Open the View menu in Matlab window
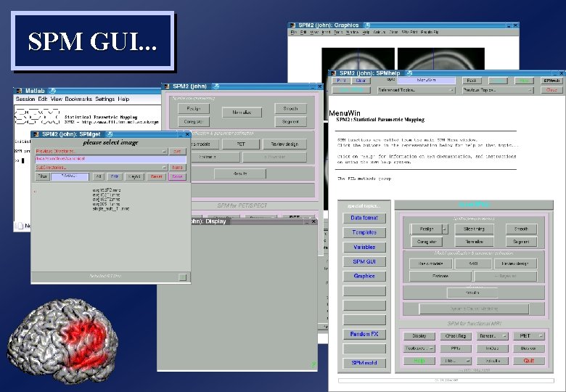 tap(57, 99)
